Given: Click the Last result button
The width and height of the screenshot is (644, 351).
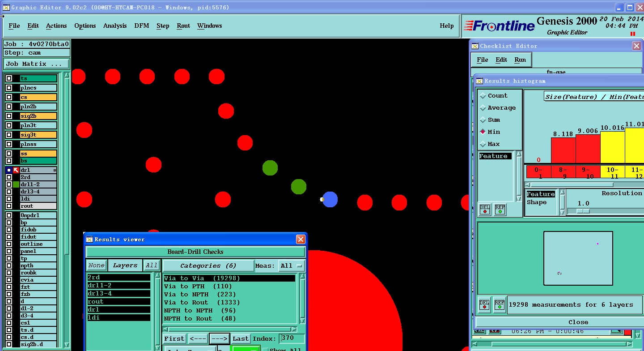Looking at the screenshot, I should click(x=241, y=339).
